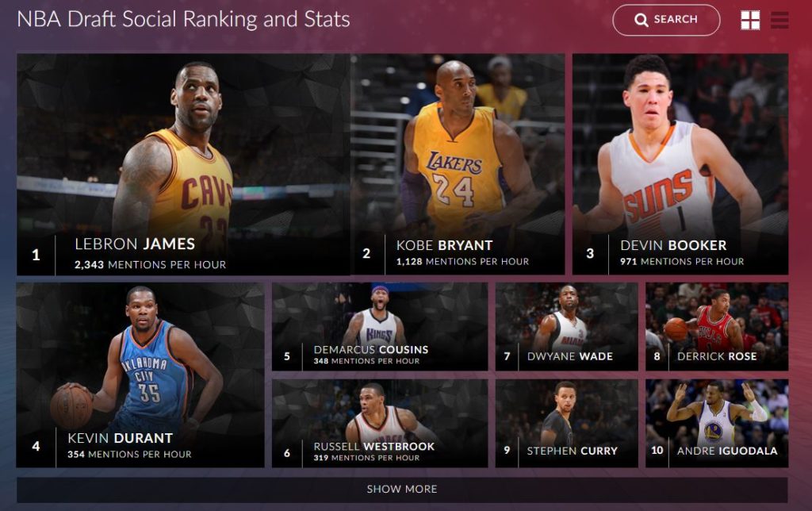The height and width of the screenshot is (511, 812).
Task: Open Devin Booker player card
Action: [x=680, y=164]
